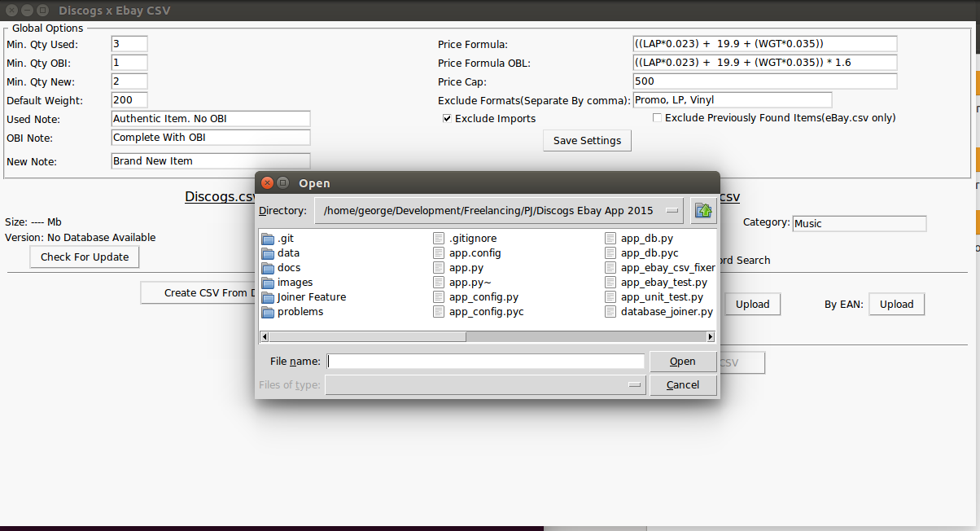Click the images folder icon
The height and width of the screenshot is (531, 980).
pos(269,283)
